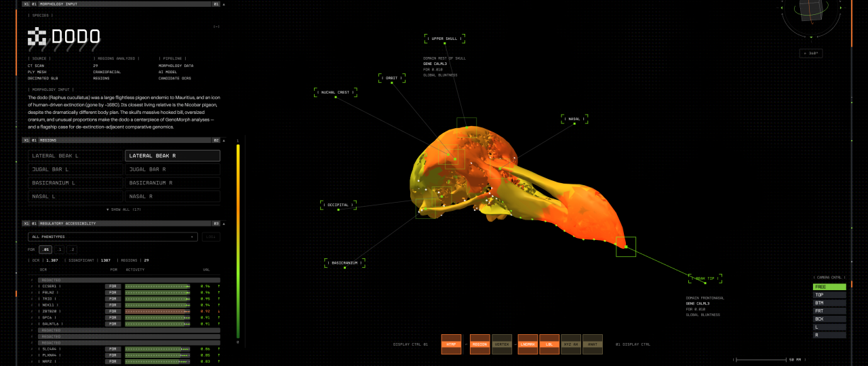Toggle the VERTEX display mode
This screenshot has width=868, height=366.
tap(502, 344)
